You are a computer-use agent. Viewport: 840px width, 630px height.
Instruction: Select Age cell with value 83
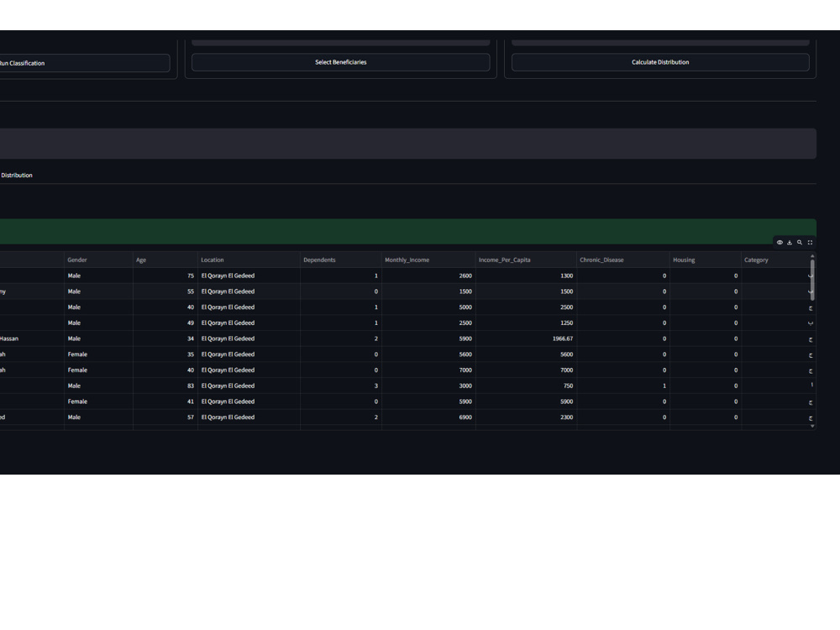tap(165, 386)
